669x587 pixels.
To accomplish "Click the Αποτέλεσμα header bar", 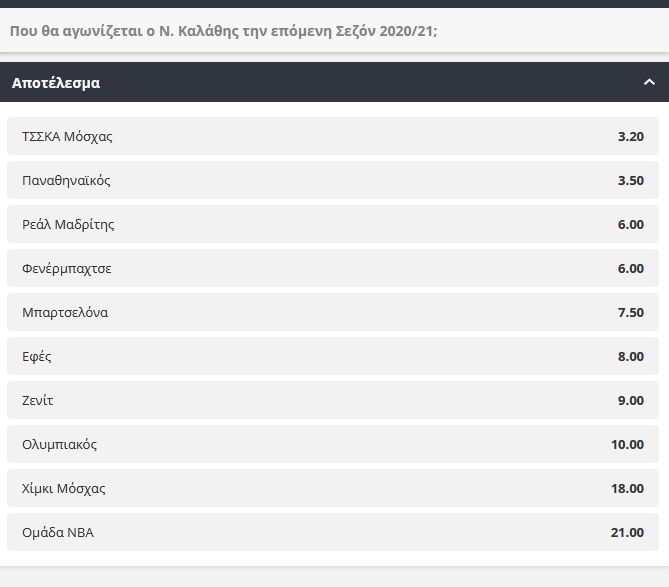I will pyautogui.click(x=334, y=82).
